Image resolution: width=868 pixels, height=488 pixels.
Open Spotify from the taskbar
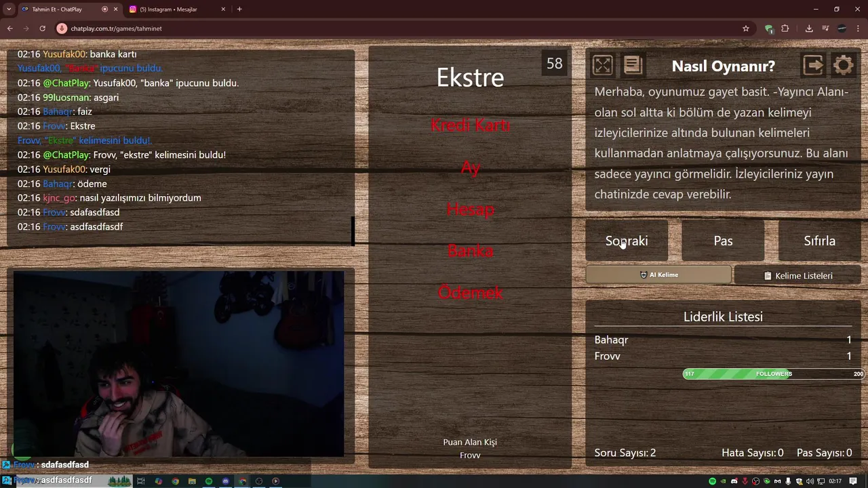coord(209,481)
